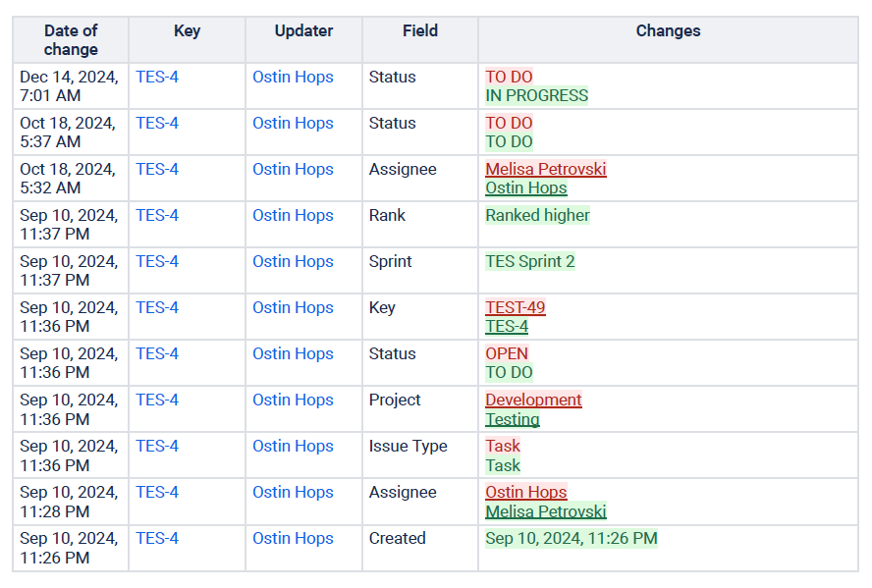Screen dimensions: 872x588
Task: Open the Development project link
Action: coord(533,400)
